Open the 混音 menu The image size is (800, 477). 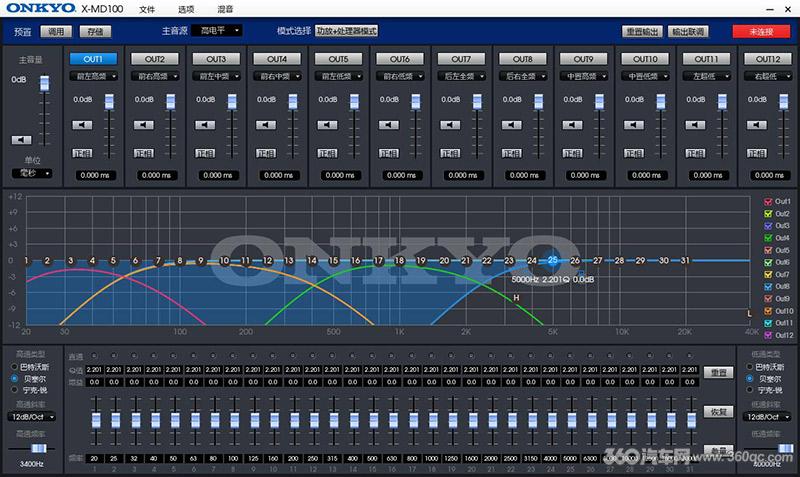coord(226,9)
